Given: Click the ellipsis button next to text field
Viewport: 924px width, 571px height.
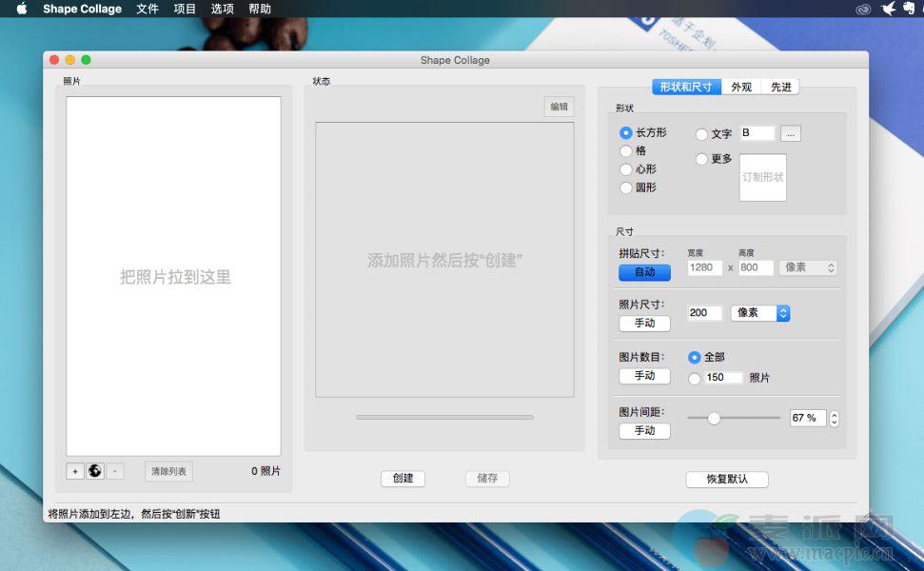Looking at the screenshot, I should (791, 134).
